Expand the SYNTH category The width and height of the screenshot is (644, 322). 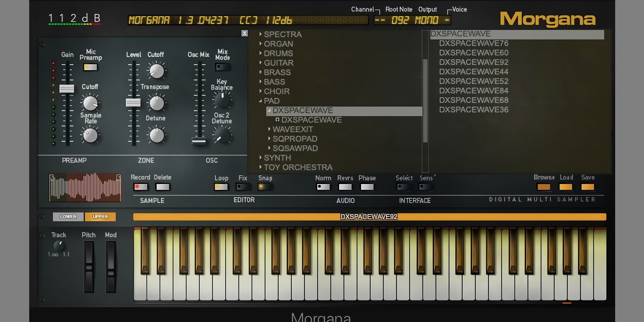point(260,157)
